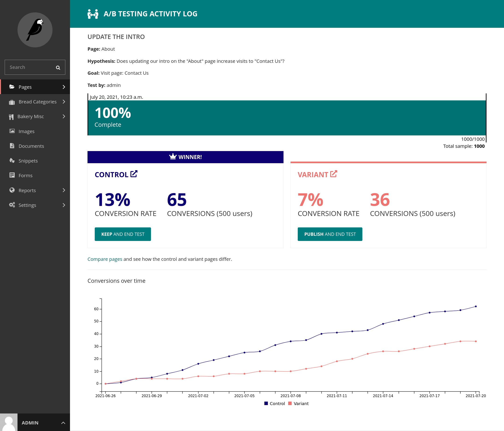Click the last Control data point on chart

click(x=476, y=306)
